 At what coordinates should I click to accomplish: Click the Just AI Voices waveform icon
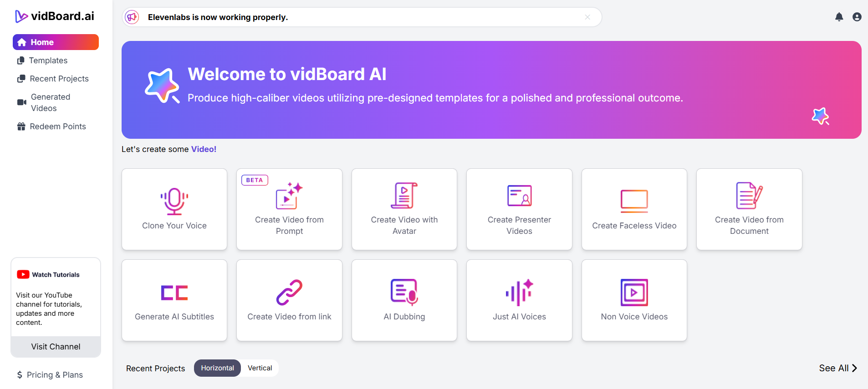[519, 292]
